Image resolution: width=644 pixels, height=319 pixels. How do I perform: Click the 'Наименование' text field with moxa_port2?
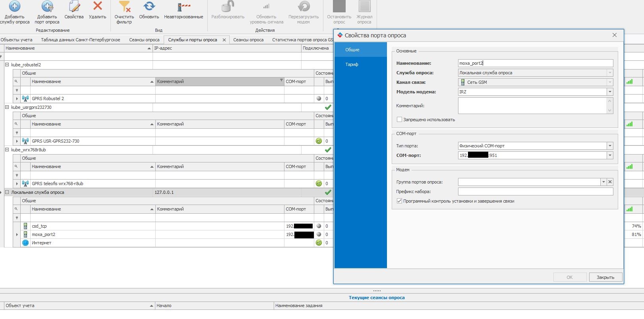pyautogui.click(x=535, y=63)
